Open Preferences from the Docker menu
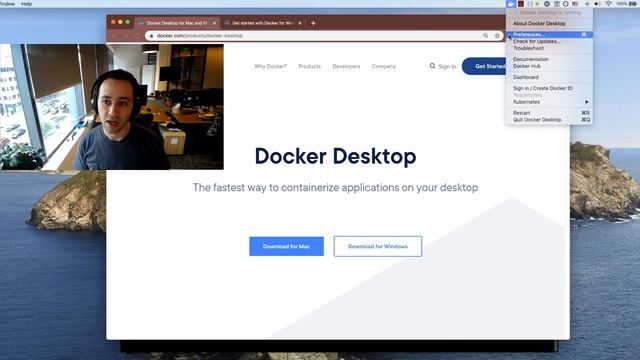 click(549, 35)
